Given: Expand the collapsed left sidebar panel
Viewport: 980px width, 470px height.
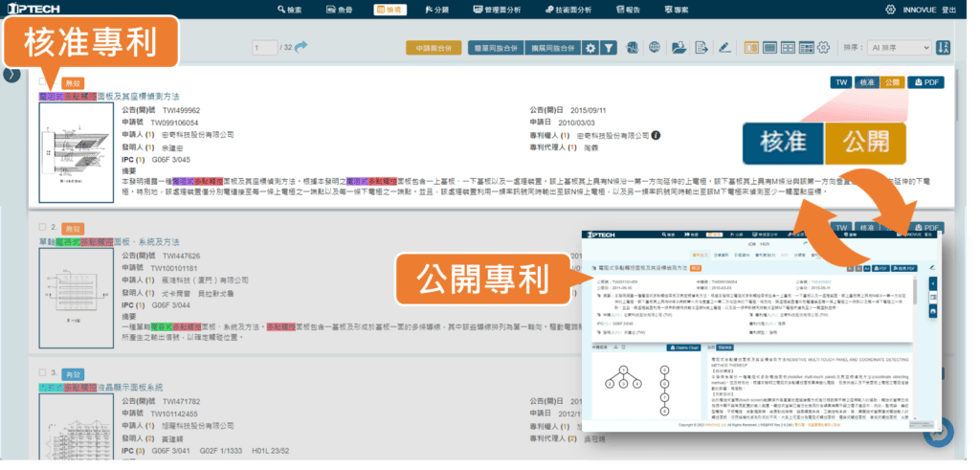Looking at the screenshot, I should tap(11, 74).
